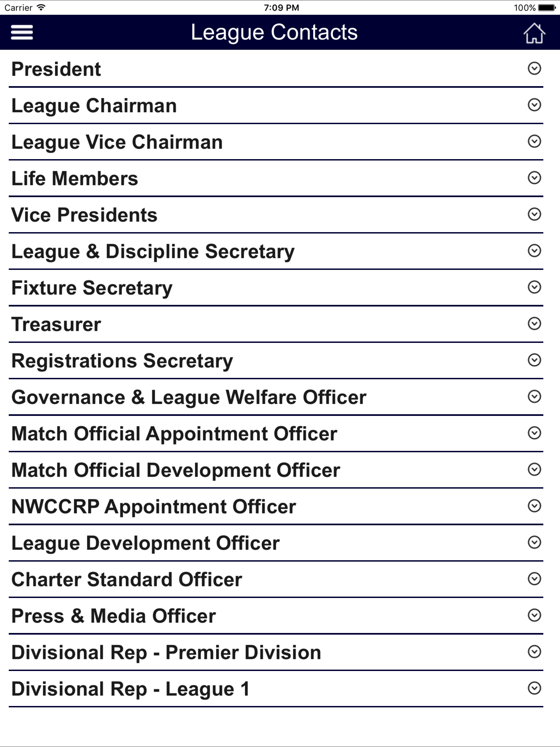560x747 pixels.
Task: Tap the chevron icon beside Press & Media Officer
Action: pyautogui.click(x=534, y=615)
